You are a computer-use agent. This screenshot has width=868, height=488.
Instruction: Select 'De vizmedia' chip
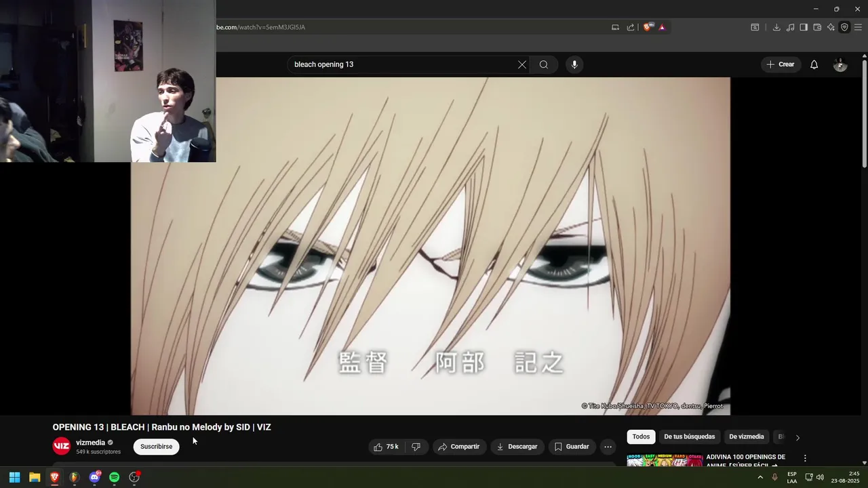747,437
